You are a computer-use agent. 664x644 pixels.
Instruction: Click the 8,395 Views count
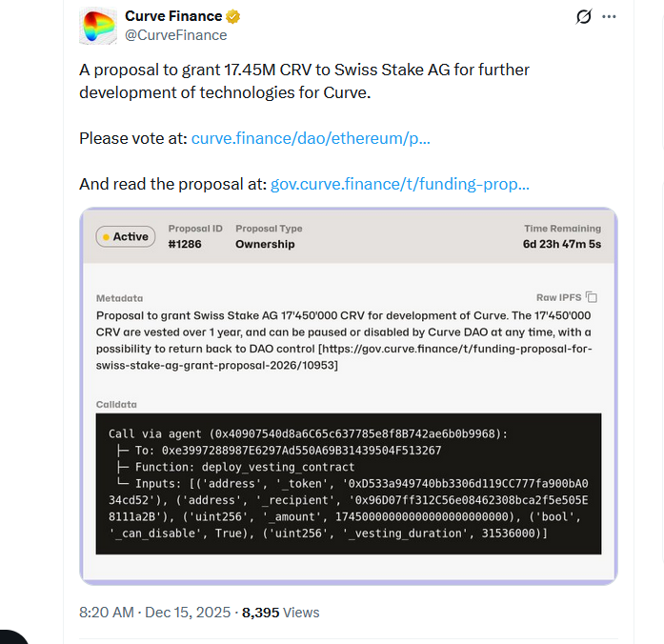pyautogui.click(x=281, y=613)
